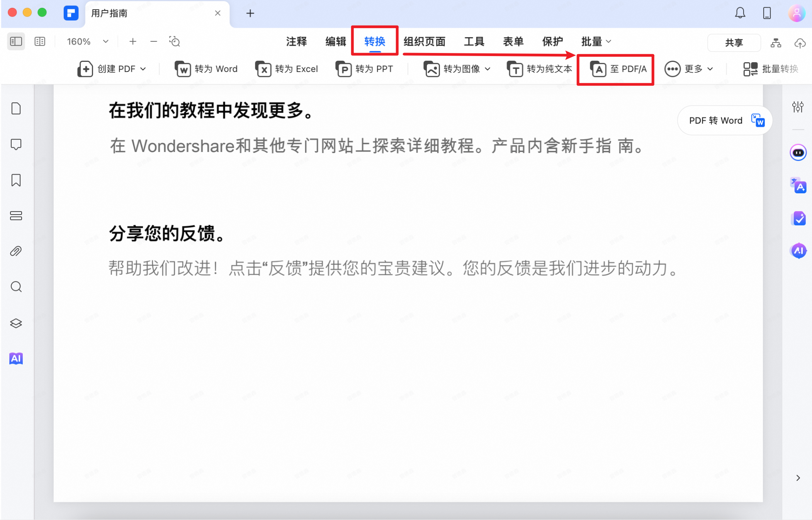Open the page thumbnails panel

[16, 109]
